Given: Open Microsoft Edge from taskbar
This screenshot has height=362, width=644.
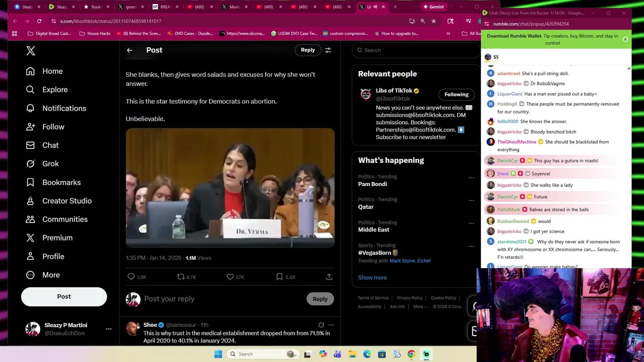Looking at the screenshot, I should 367,354.
